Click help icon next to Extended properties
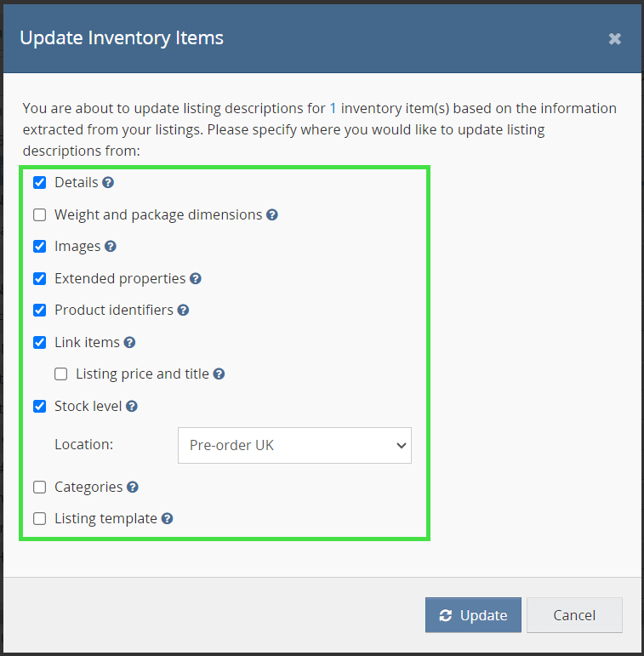Viewport: 644px width, 656px height. (196, 279)
